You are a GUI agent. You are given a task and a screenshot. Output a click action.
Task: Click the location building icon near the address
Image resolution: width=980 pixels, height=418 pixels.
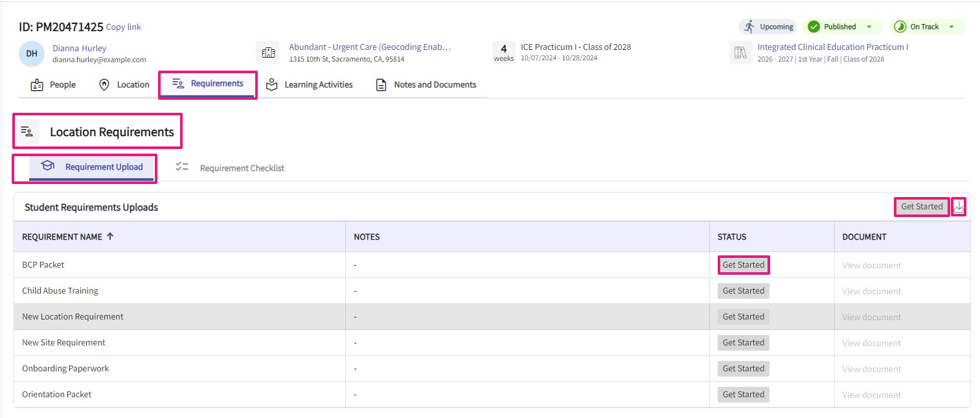(x=268, y=52)
